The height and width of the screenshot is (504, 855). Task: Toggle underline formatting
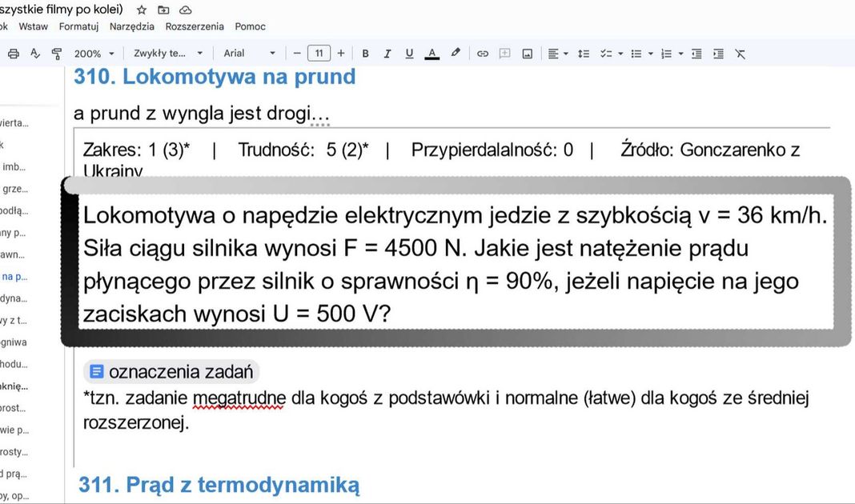(409, 54)
